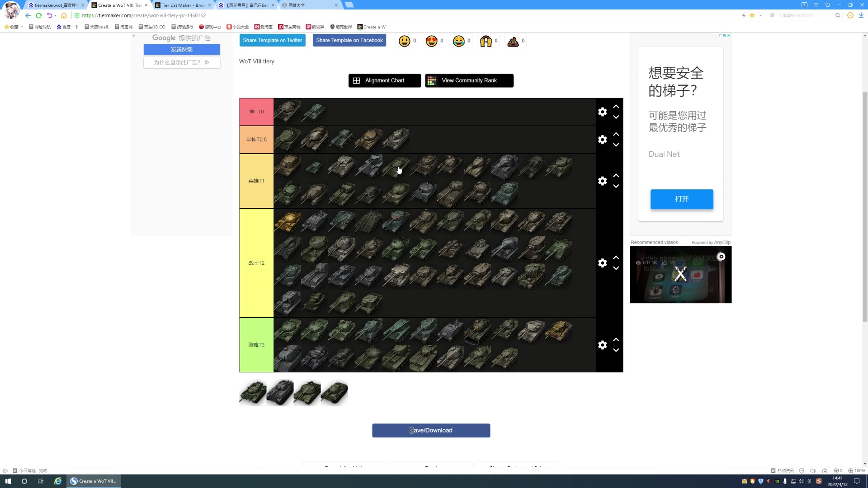
Task: Click the raised hands emoji reaction
Action: 486,41
